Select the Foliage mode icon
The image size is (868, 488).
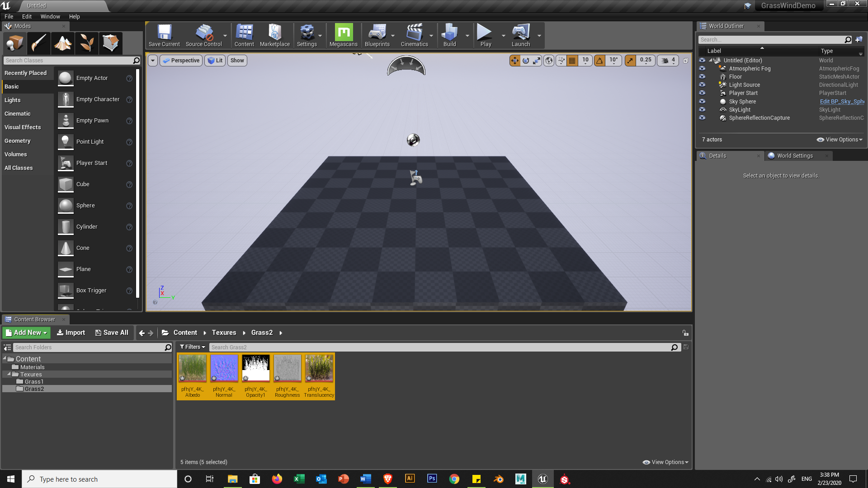87,43
